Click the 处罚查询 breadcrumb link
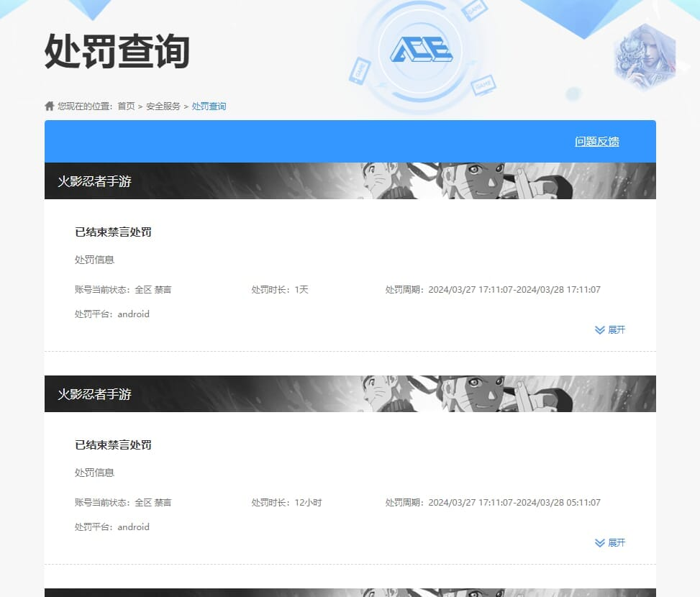Image resolution: width=700 pixels, height=597 pixels. pyautogui.click(x=209, y=106)
